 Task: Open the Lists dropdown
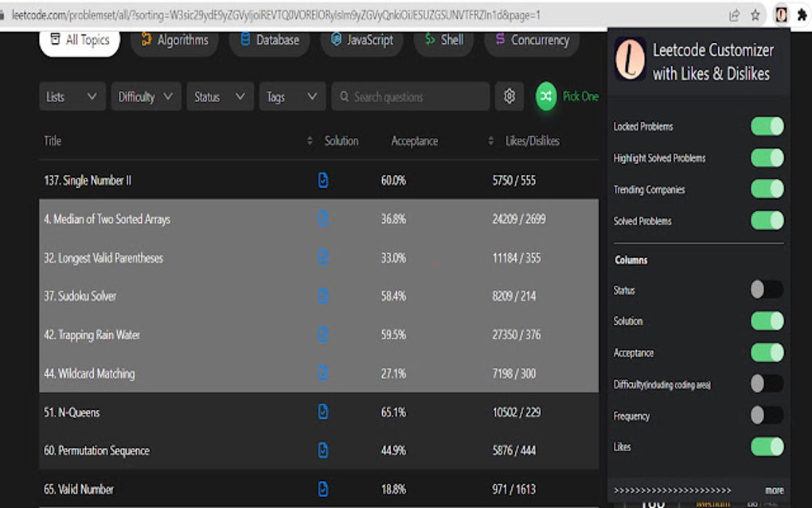coord(72,96)
